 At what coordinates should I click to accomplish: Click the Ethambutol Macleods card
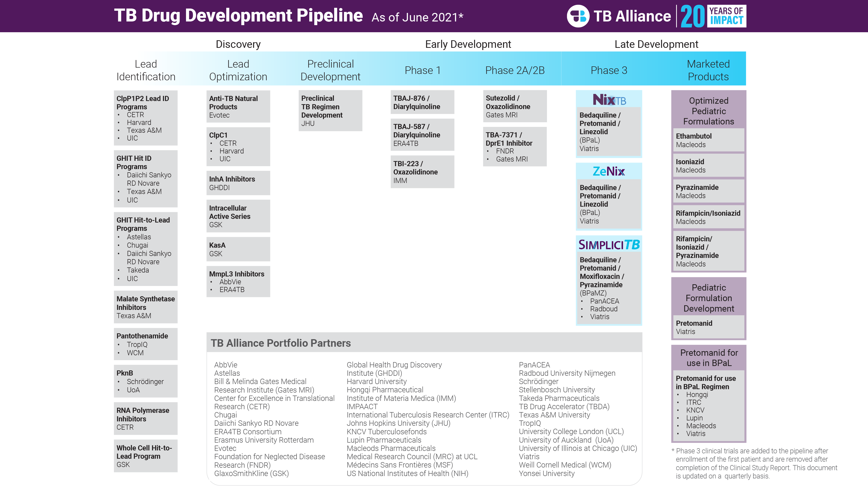click(709, 140)
